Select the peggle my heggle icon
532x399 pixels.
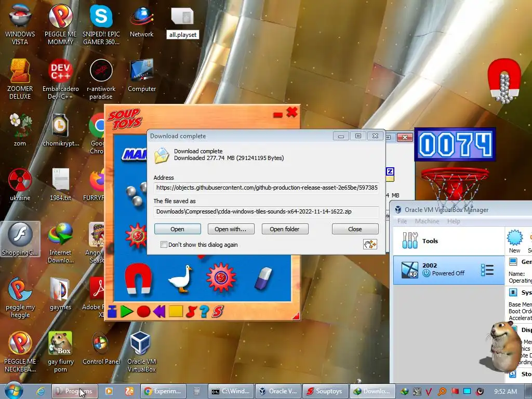(x=20, y=297)
